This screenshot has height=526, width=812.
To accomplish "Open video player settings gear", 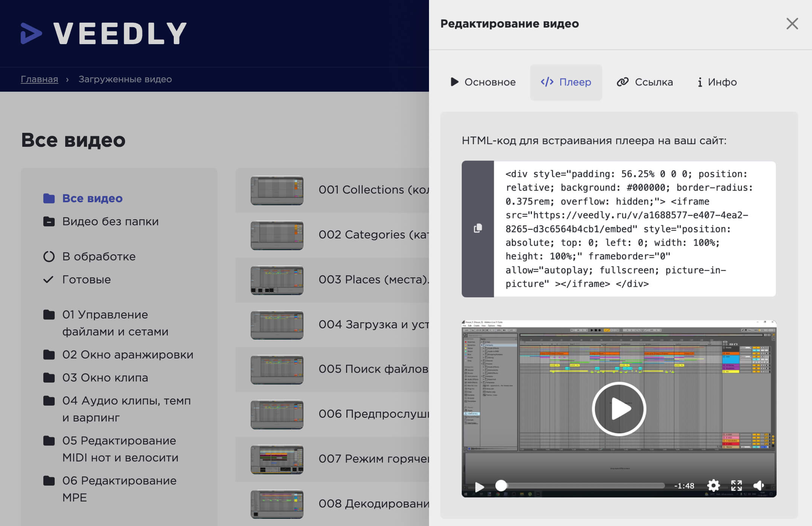I will (x=713, y=485).
